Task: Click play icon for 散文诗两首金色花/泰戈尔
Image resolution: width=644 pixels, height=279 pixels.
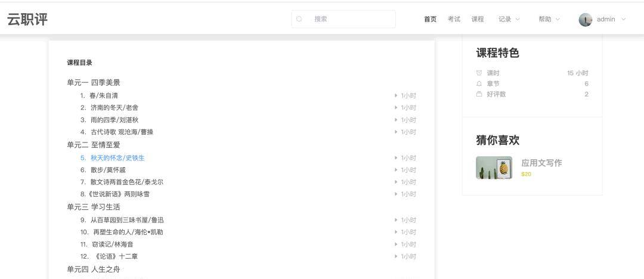Action: coord(396,182)
